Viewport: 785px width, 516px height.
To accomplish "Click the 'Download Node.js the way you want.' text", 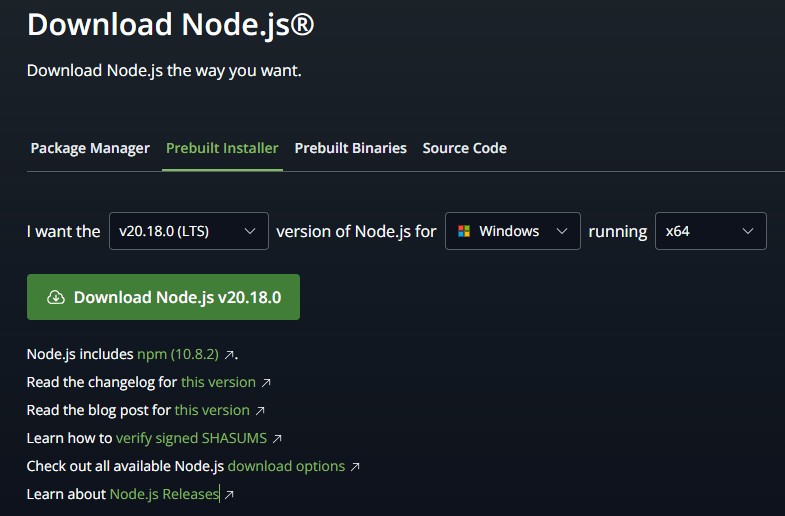I will pos(164,71).
